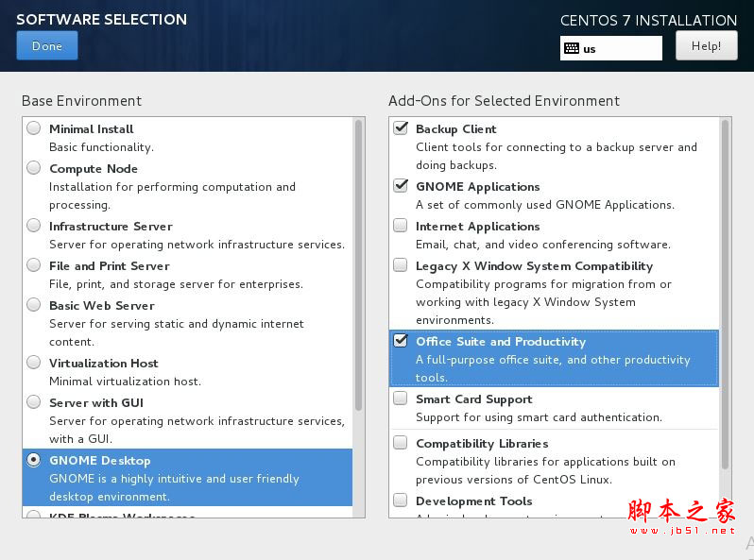
Task: Click the keyboard layout icon next to us
Action: [x=572, y=48]
